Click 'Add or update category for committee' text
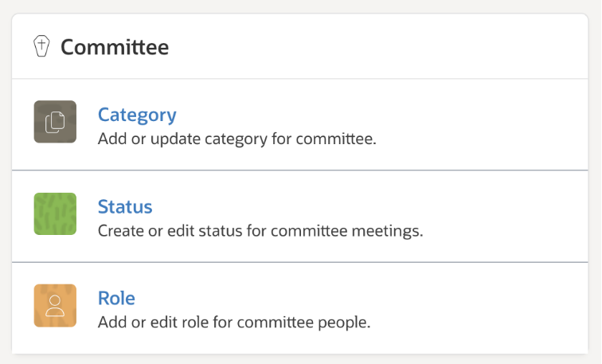The image size is (602, 364). 236,139
